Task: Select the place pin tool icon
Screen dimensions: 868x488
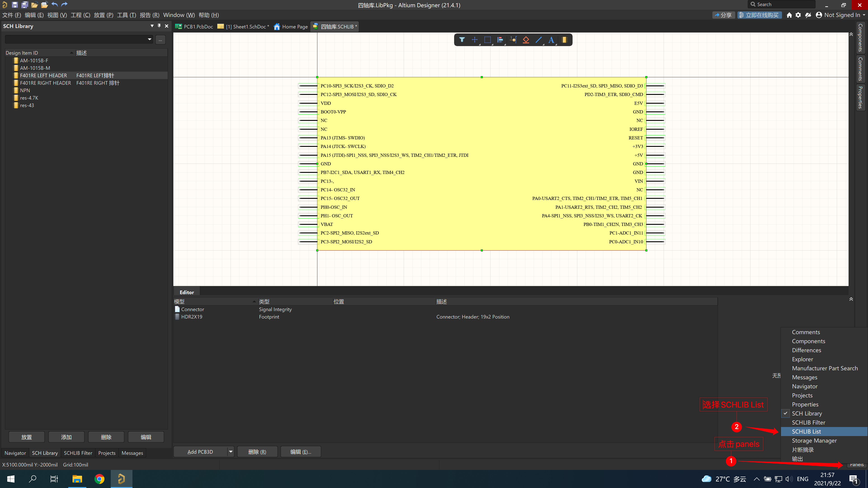Action: [513, 40]
